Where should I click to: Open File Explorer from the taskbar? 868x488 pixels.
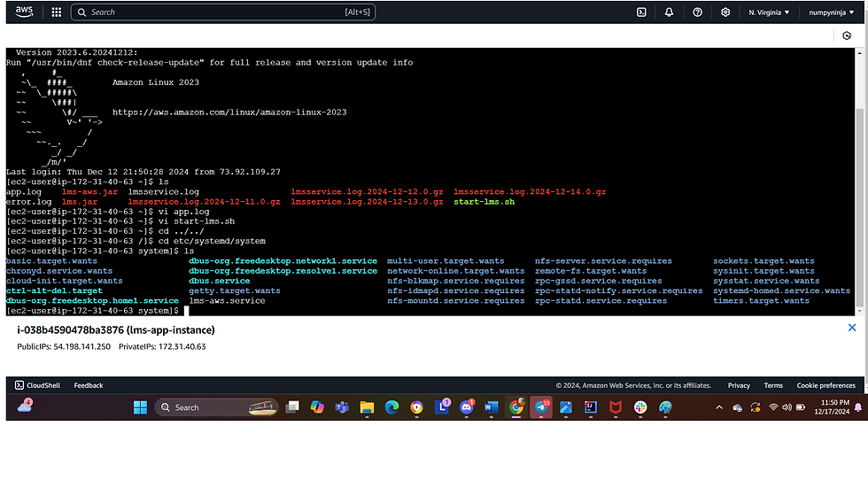coord(367,407)
